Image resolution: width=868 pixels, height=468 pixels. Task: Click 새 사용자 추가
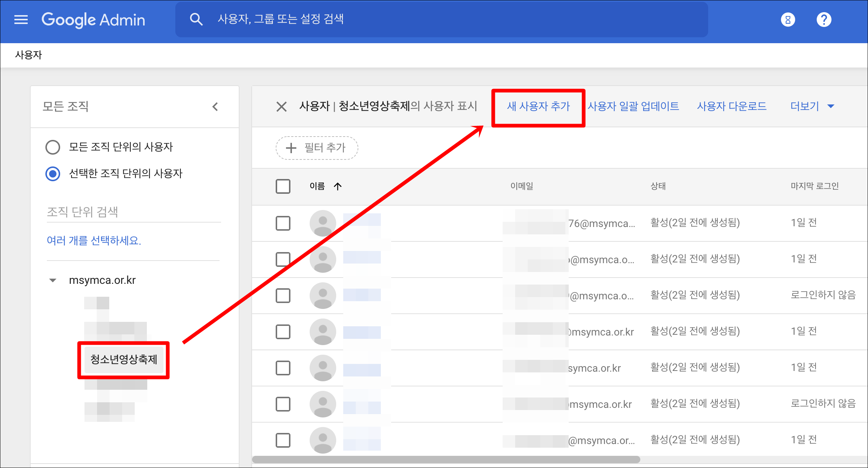click(538, 107)
